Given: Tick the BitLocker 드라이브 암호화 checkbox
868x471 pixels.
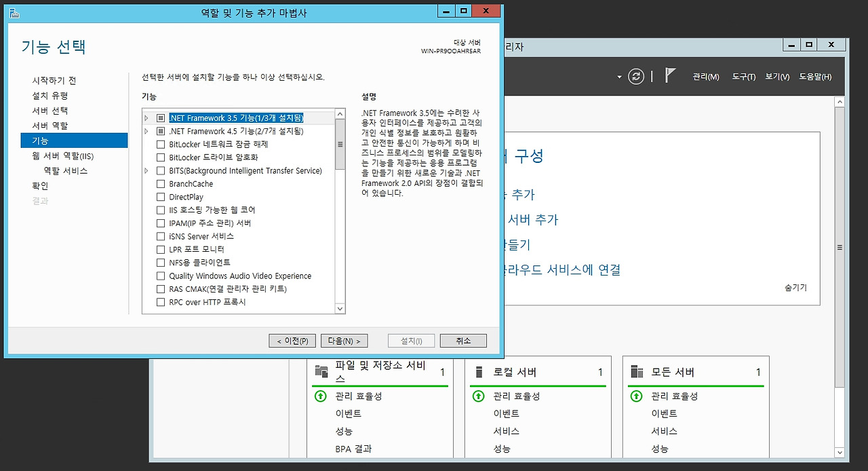Looking at the screenshot, I should 161,157.
